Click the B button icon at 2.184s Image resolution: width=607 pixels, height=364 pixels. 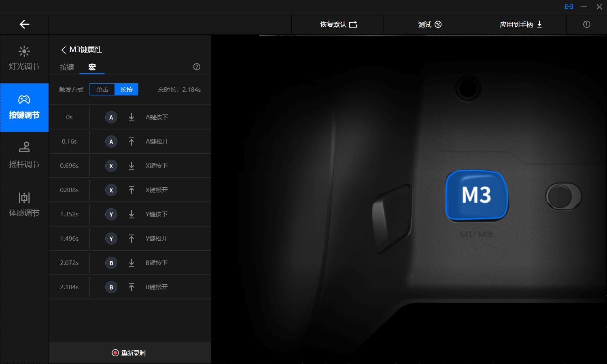coord(111,287)
